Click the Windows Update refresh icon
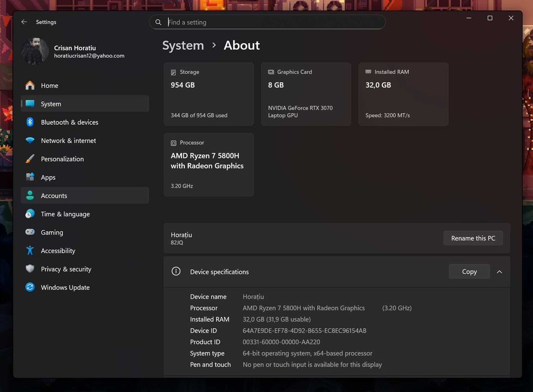Image resolution: width=533 pixels, height=392 pixels. click(30, 287)
